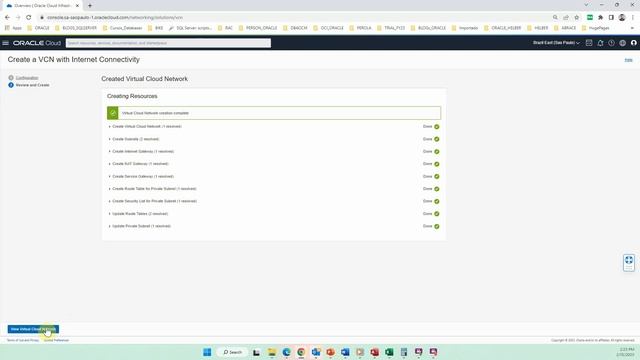Open Windows Start menu
Screen dimensions: 640x360
click(207, 352)
